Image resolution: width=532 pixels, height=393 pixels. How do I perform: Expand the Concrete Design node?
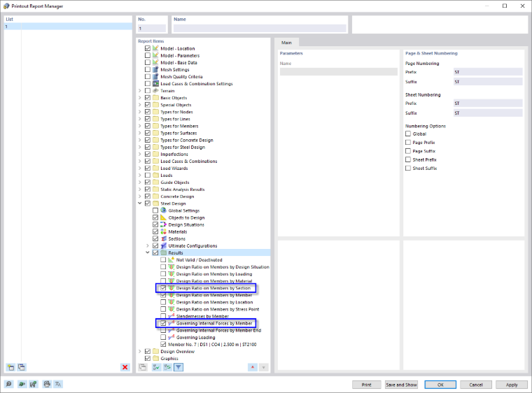pos(140,196)
